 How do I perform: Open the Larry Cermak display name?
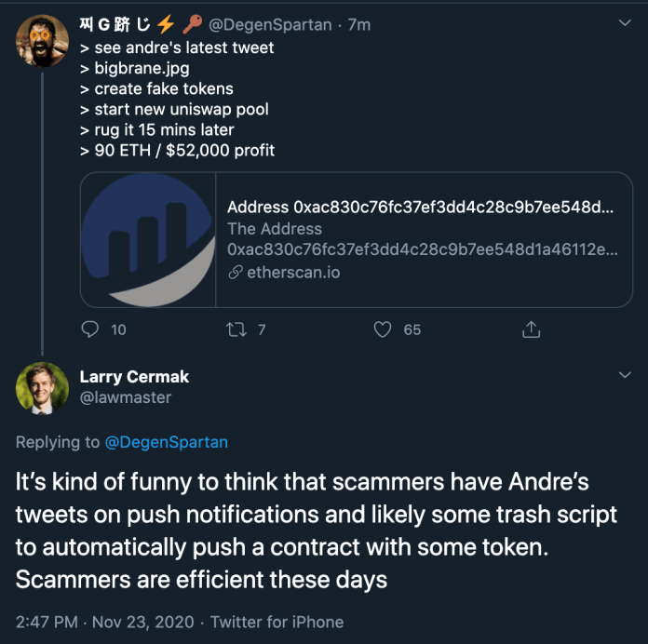coord(134,377)
